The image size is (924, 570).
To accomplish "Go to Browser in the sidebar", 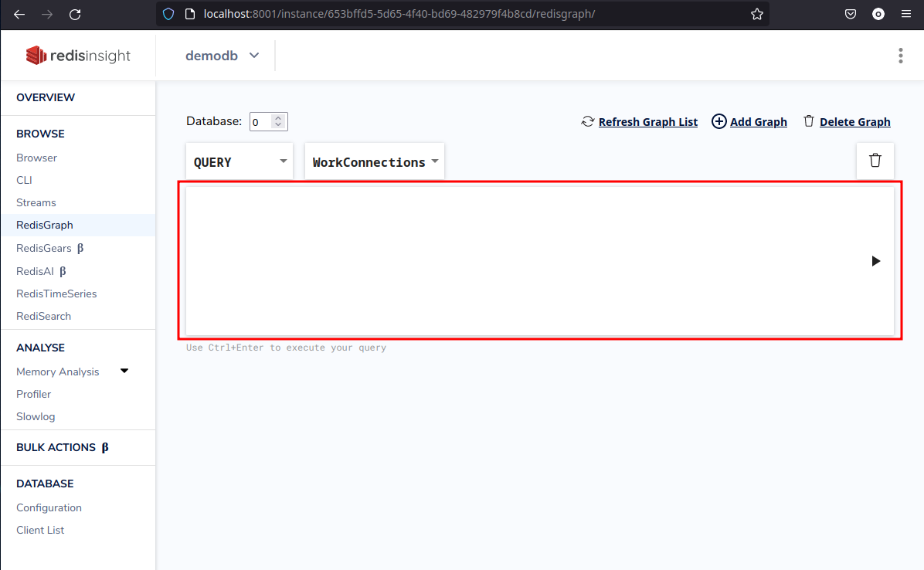I will pyautogui.click(x=36, y=158).
